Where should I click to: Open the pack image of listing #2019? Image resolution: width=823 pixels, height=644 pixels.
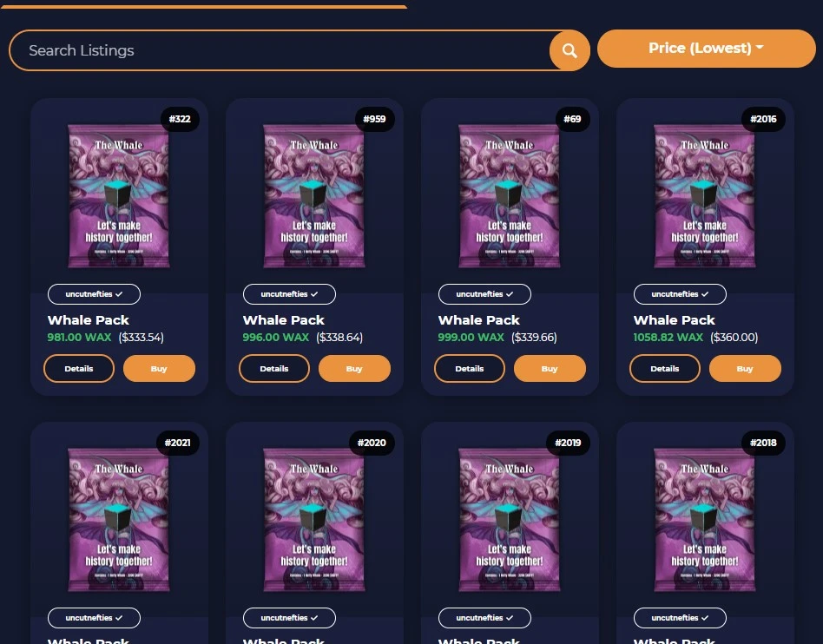510,520
